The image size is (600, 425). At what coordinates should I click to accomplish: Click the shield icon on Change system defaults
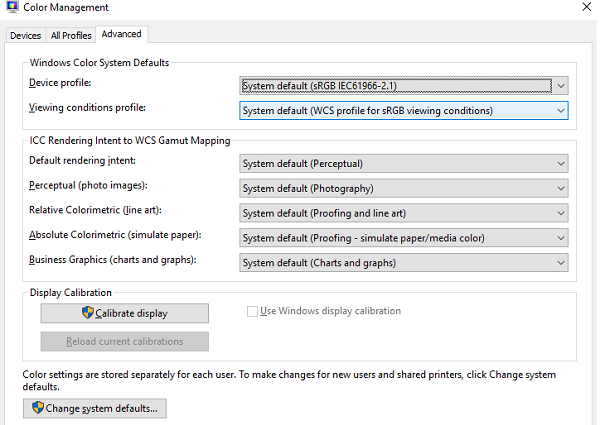(x=38, y=408)
